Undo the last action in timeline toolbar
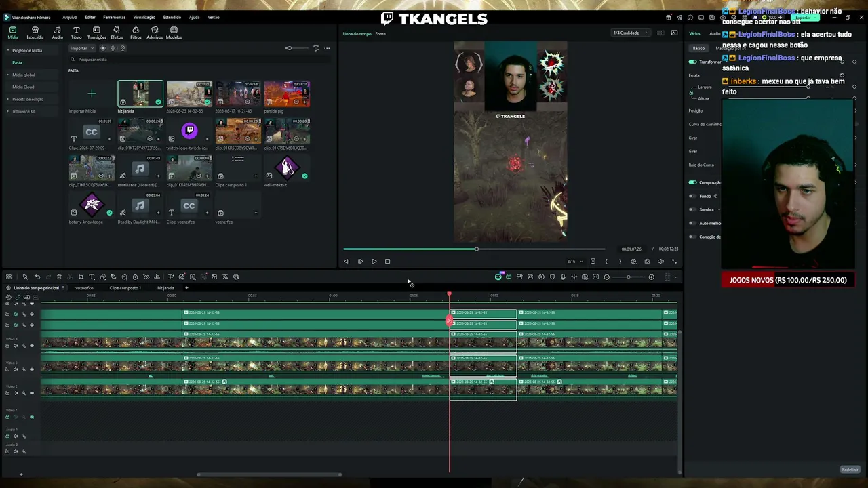 [x=37, y=277]
